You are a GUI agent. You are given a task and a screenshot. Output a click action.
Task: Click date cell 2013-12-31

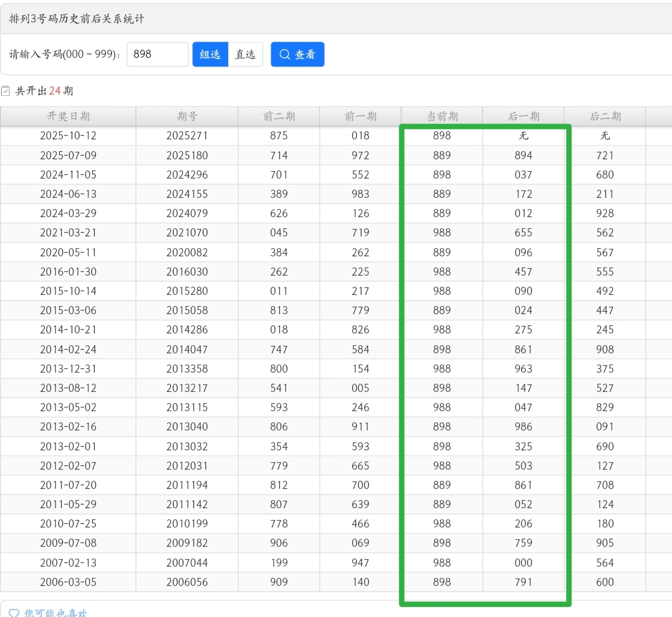pos(68,368)
